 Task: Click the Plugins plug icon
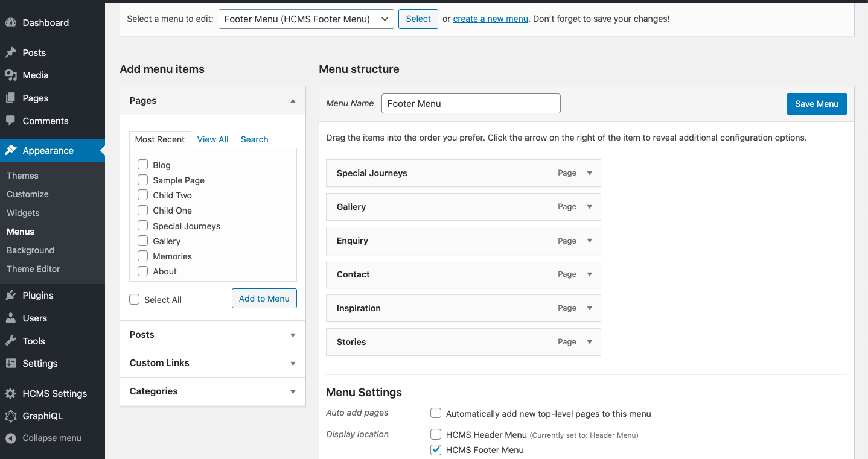11,296
